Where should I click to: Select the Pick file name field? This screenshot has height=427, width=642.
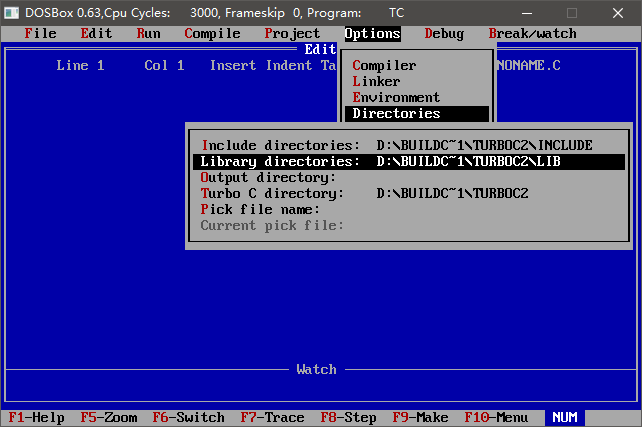coord(260,210)
